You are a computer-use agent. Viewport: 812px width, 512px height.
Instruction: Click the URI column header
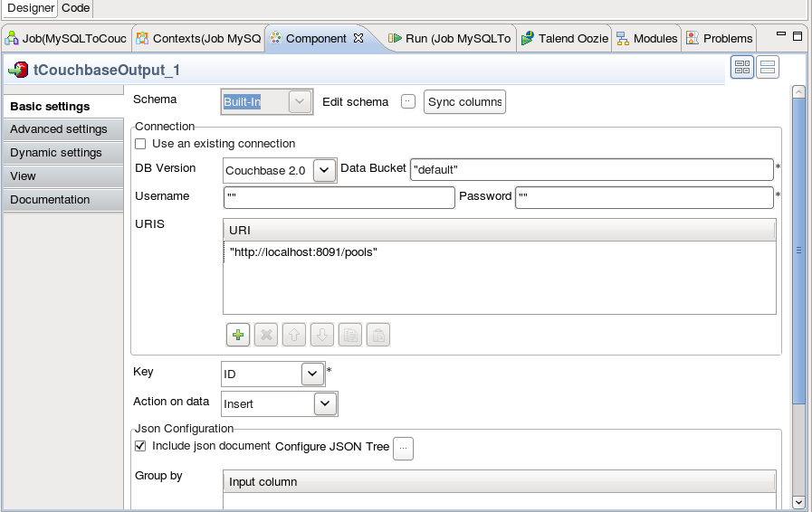pos(499,231)
